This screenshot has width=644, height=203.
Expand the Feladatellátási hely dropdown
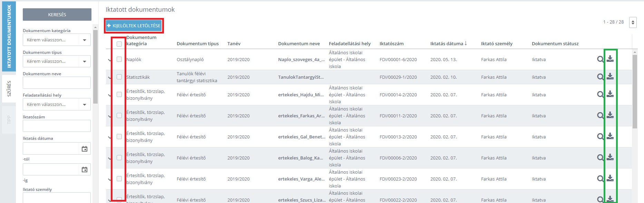pyautogui.click(x=57, y=104)
